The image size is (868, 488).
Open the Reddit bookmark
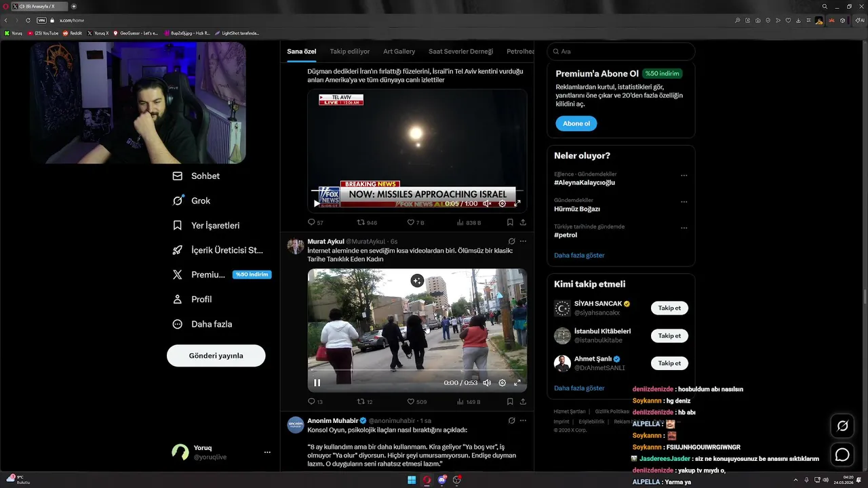coord(73,33)
